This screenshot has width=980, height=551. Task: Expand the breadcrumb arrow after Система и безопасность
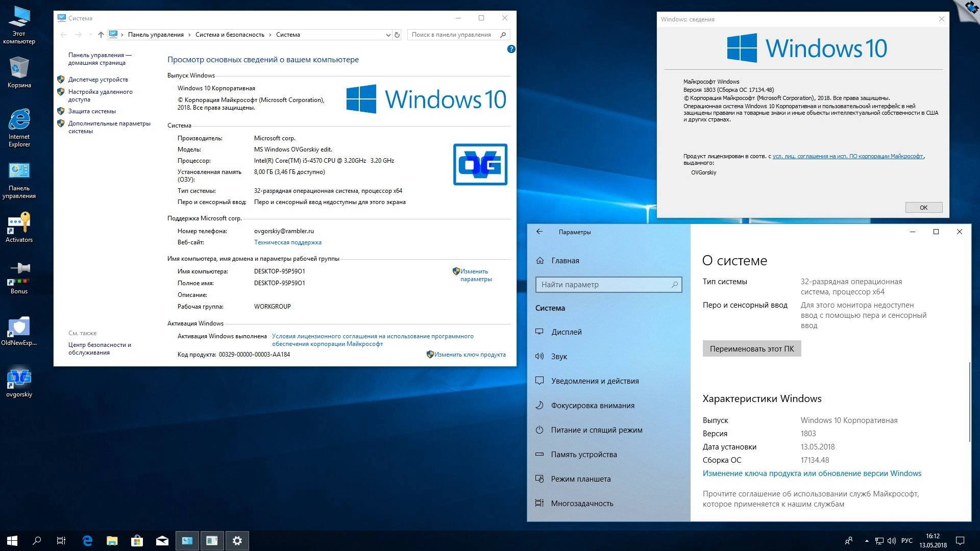pos(270,35)
